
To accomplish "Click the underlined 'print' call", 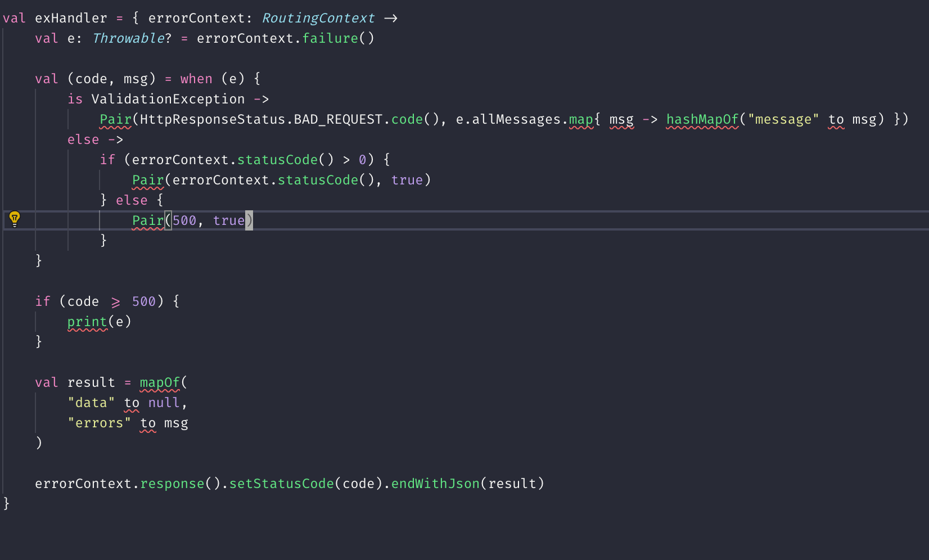I will 87,322.
